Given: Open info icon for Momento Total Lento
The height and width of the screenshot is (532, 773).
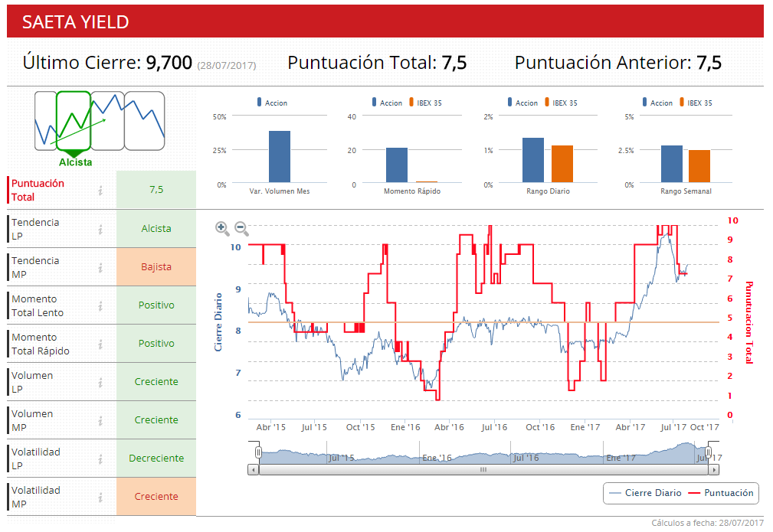Looking at the screenshot, I should click(x=100, y=306).
